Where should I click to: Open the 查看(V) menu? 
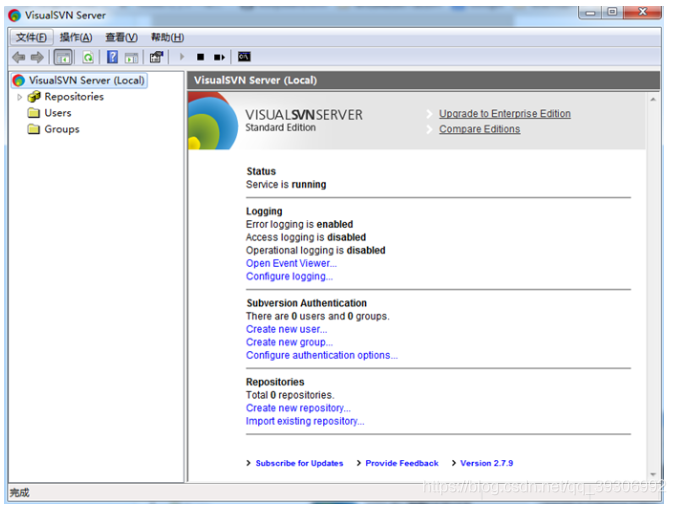click(x=122, y=38)
